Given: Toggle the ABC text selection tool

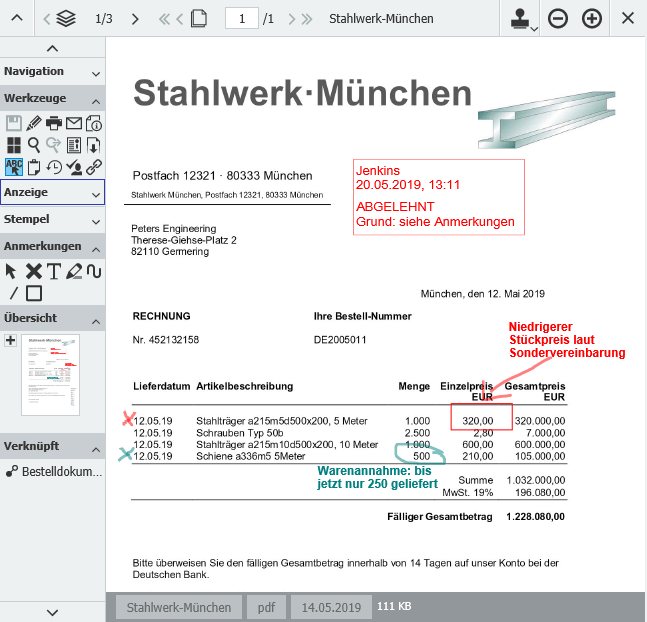Looking at the screenshot, I should (14, 167).
